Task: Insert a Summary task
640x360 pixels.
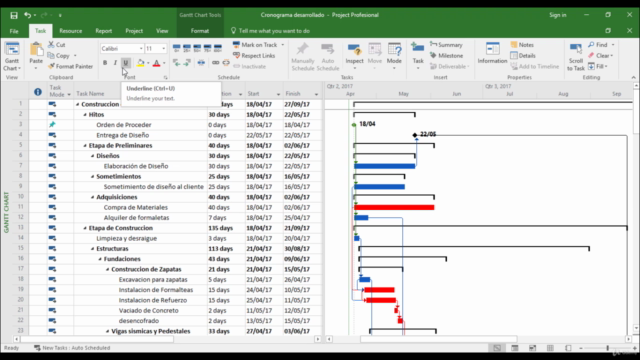Action: (446, 44)
